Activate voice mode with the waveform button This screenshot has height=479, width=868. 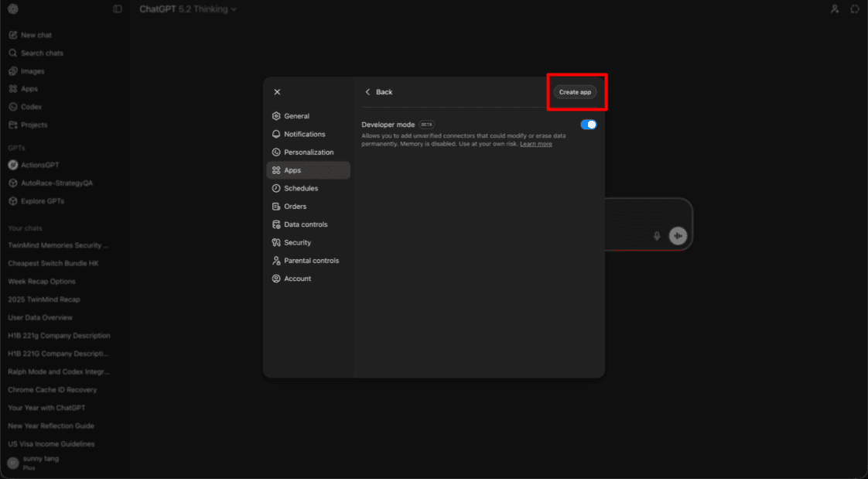coord(678,236)
